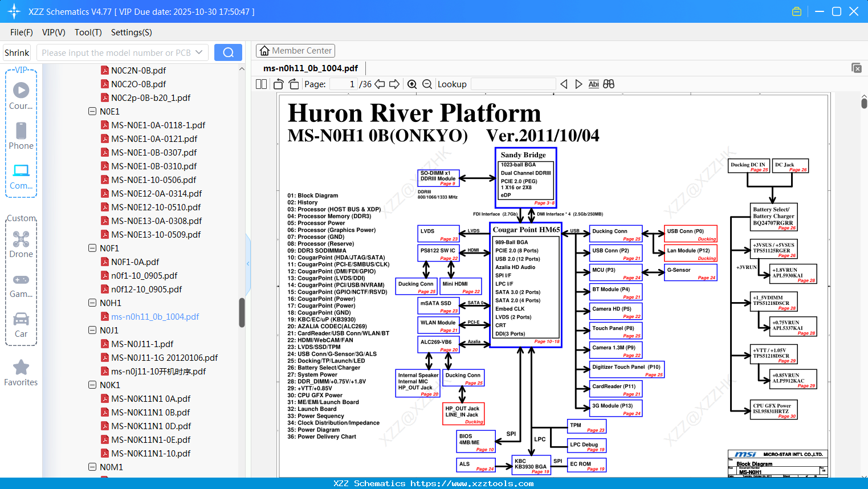Toggle the two-page split view icon

click(262, 84)
